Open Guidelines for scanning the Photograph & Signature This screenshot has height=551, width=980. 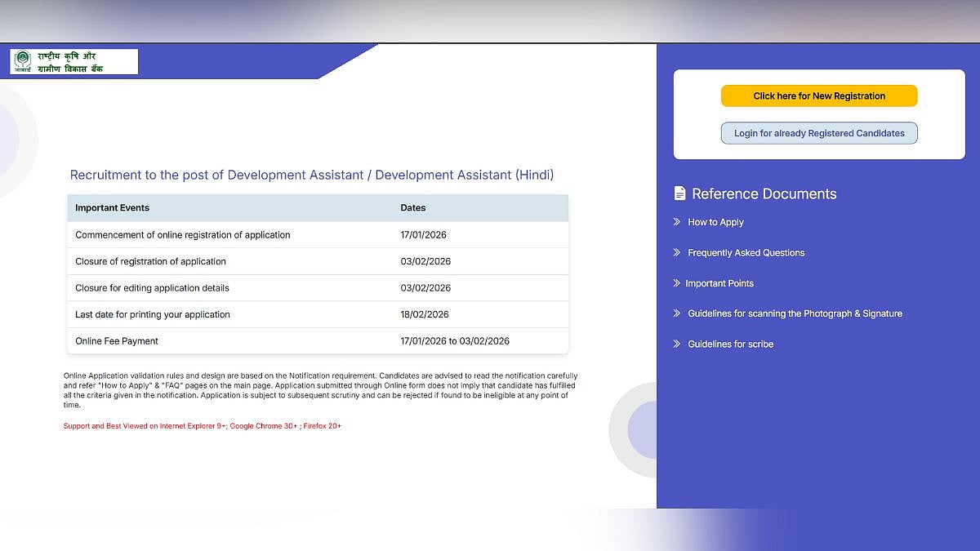point(795,313)
